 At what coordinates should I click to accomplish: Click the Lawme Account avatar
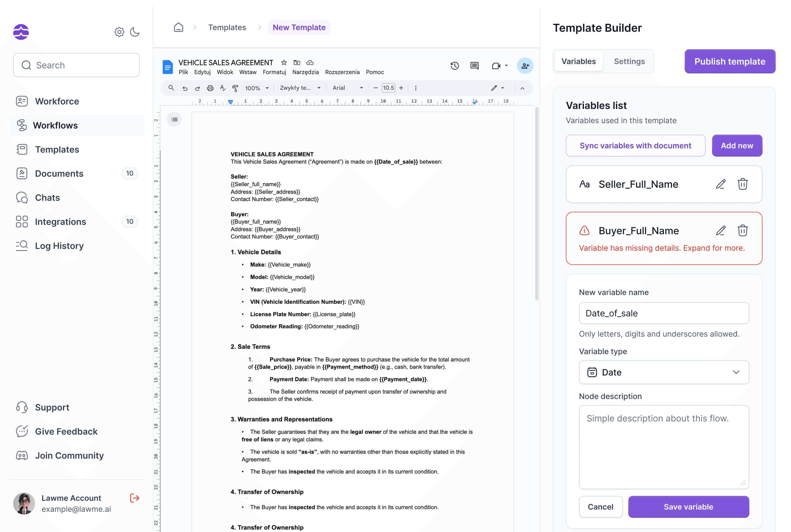(x=24, y=504)
